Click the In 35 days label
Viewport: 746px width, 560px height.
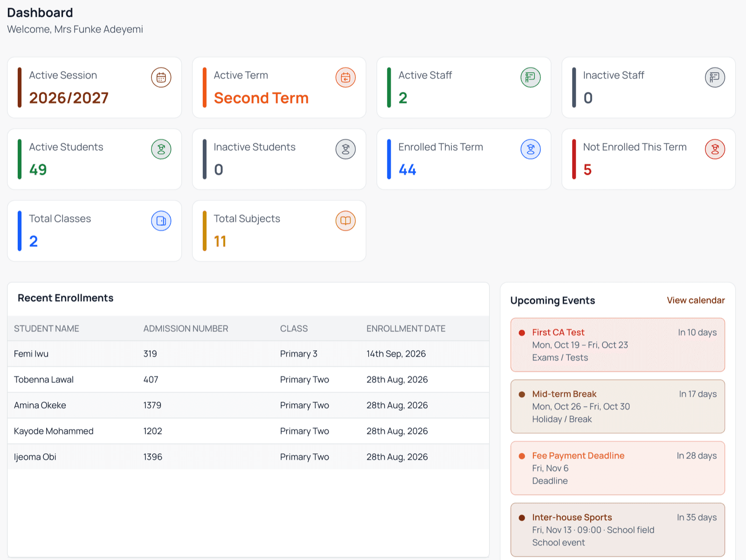(x=697, y=518)
